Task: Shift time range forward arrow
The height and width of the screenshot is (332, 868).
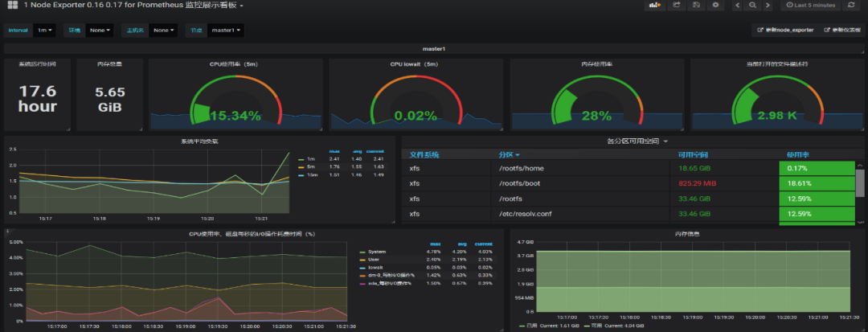Action: click(x=768, y=5)
